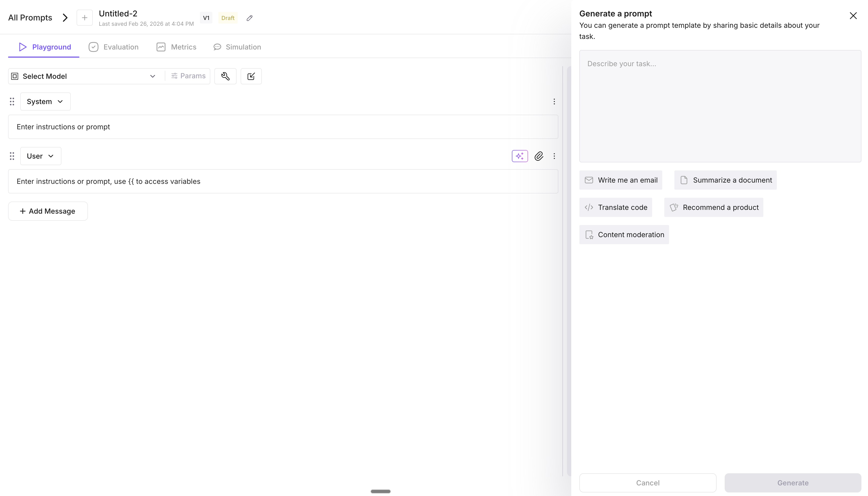868x496 pixels.
Task: Click pencil icon to rename prompt
Action: click(x=249, y=18)
